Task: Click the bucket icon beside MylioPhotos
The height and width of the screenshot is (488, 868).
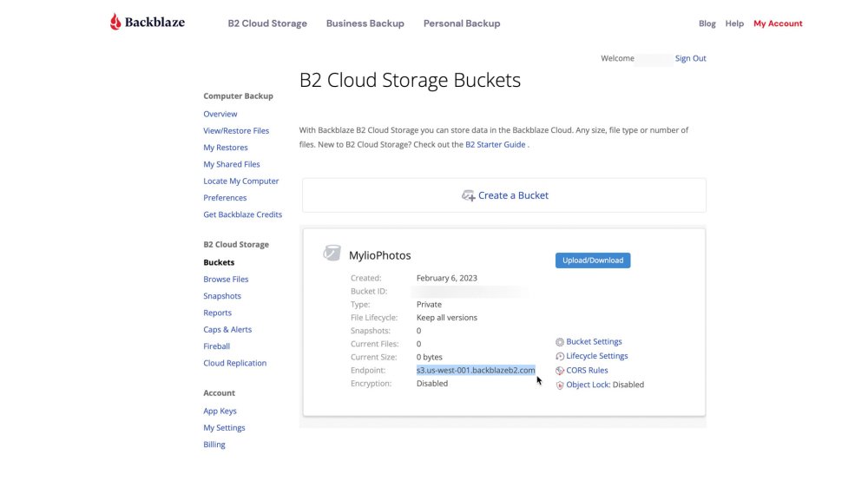Action: (x=332, y=253)
